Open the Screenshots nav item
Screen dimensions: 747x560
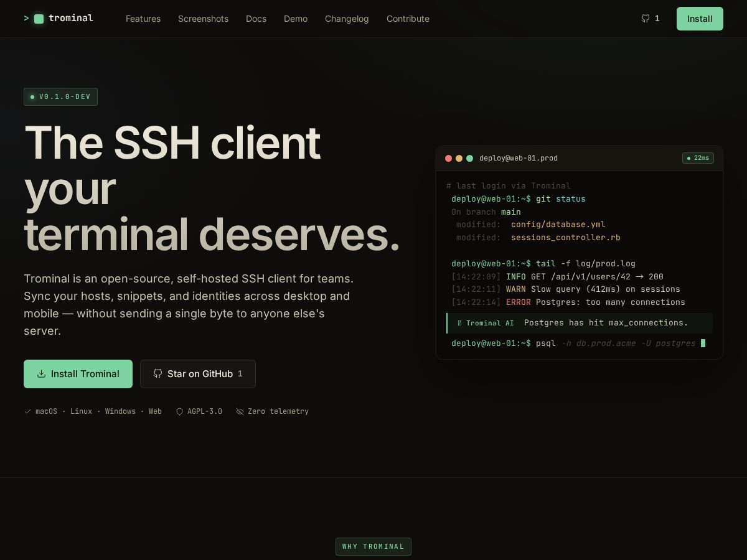pyautogui.click(x=203, y=19)
